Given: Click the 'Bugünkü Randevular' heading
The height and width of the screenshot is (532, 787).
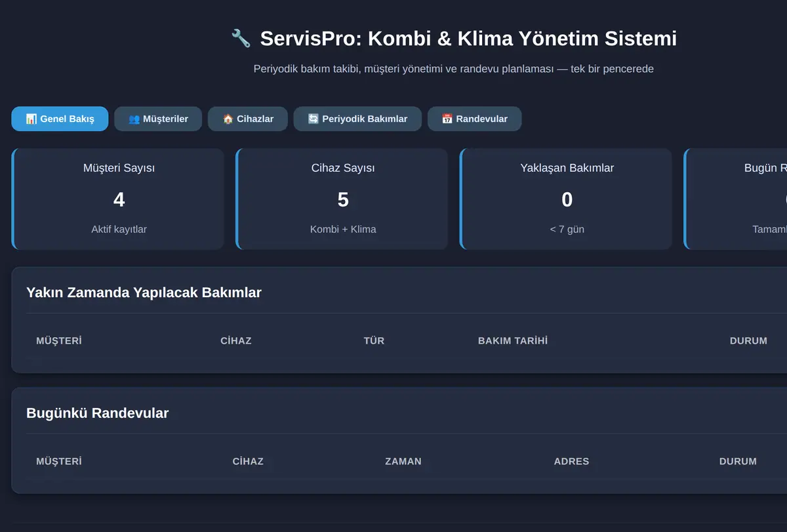Looking at the screenshot, I should point(97,413).
